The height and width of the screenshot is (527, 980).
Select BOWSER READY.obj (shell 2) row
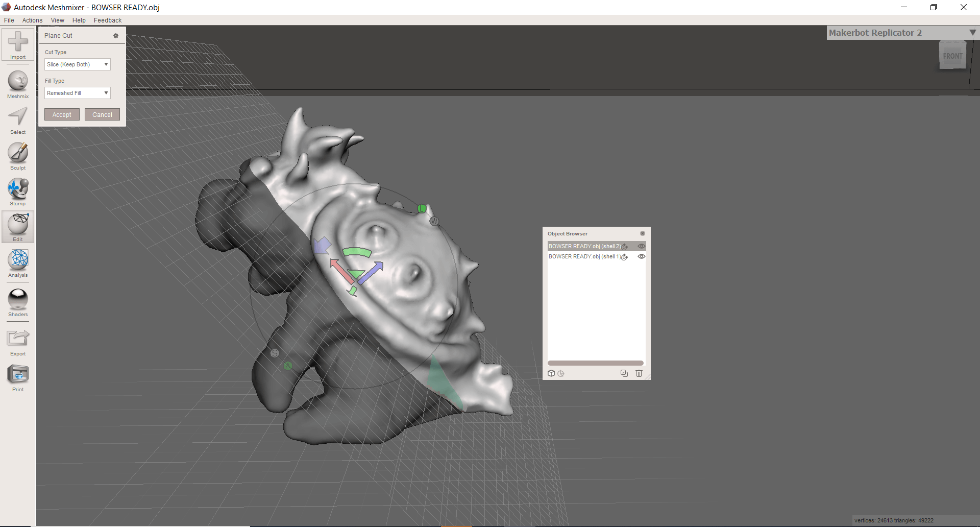tap(597, 246)
